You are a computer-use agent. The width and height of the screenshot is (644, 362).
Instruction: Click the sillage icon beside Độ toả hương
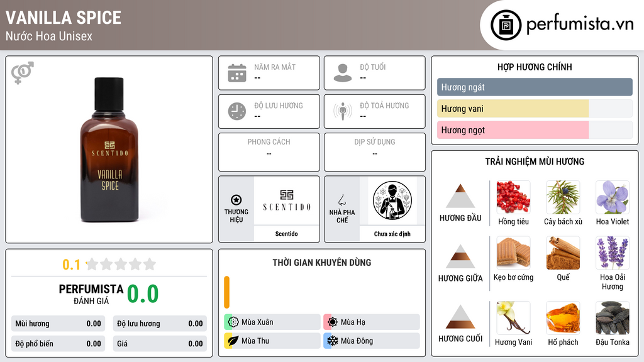point(343,111)
